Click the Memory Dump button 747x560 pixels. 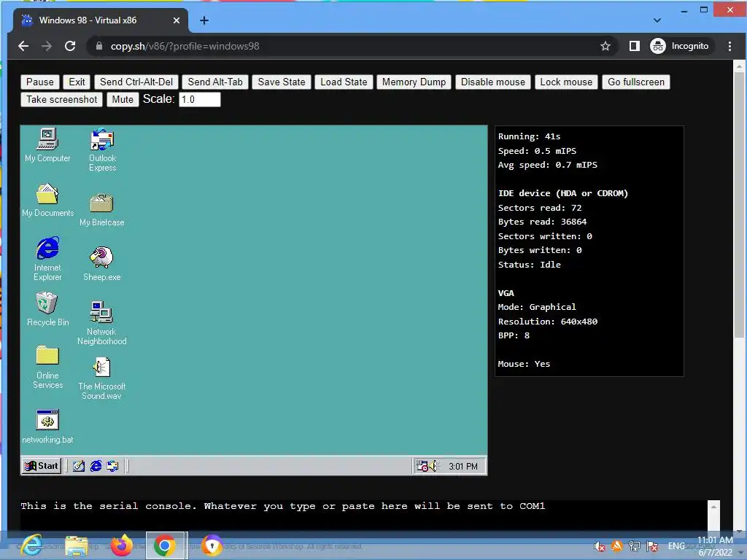tap(414, 82)
